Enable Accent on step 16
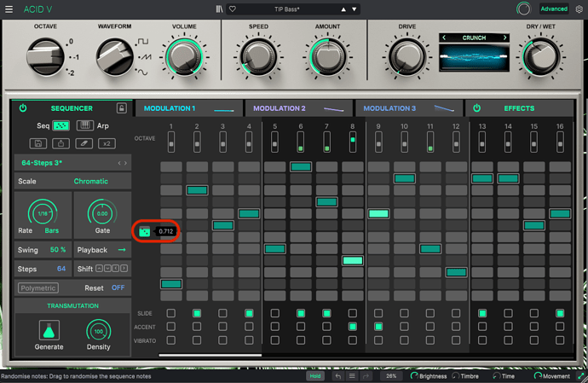 pos(560,327)
